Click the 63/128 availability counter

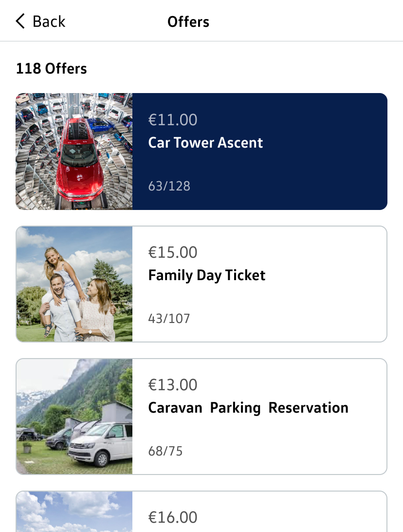tap(169, 186)
